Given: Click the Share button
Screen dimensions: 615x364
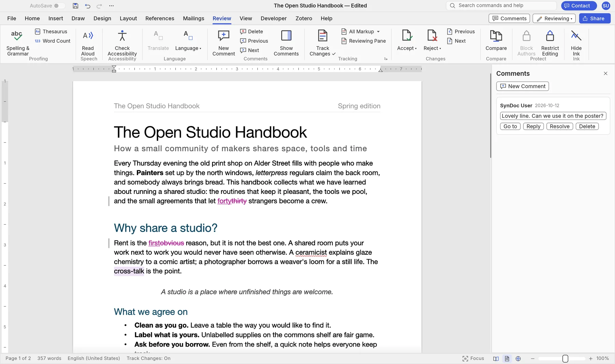Looking at the screenshot, I should (594, 18).
